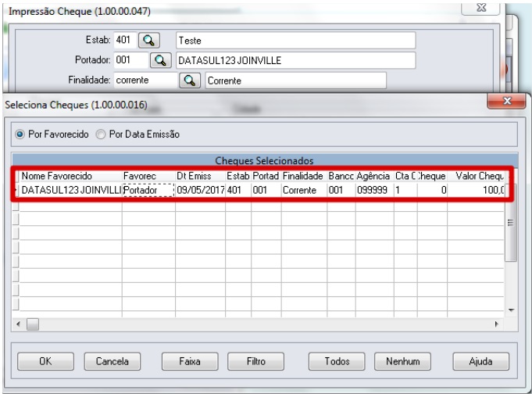Viewport: 532px width, 394px height.
Task: Click the grid's horizontal scroll right arrow
Action: [x=497, y=324]
